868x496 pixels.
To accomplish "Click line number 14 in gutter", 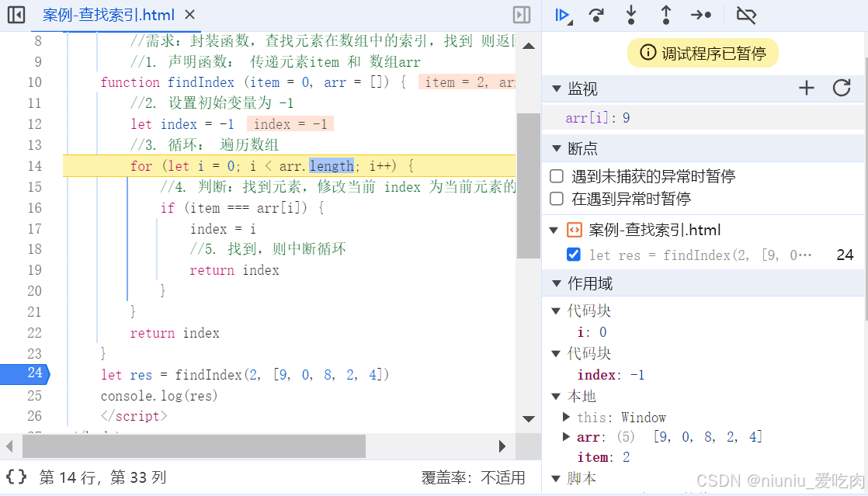I will (35, 166).
